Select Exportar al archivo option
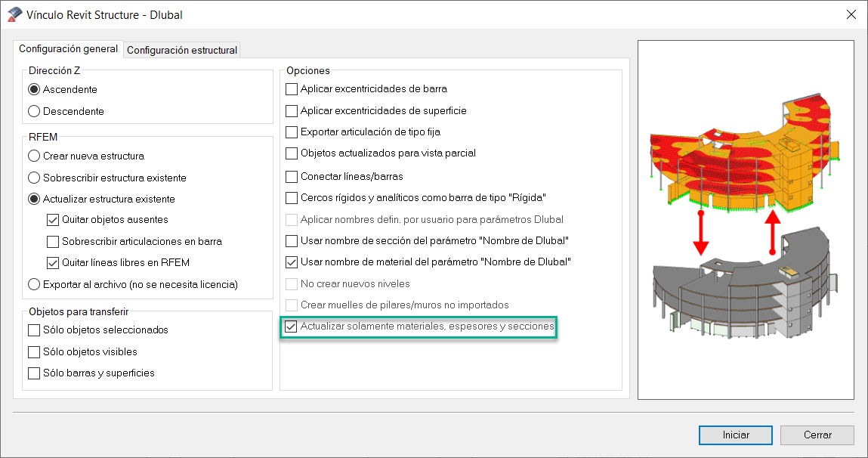 coord(34,284)
